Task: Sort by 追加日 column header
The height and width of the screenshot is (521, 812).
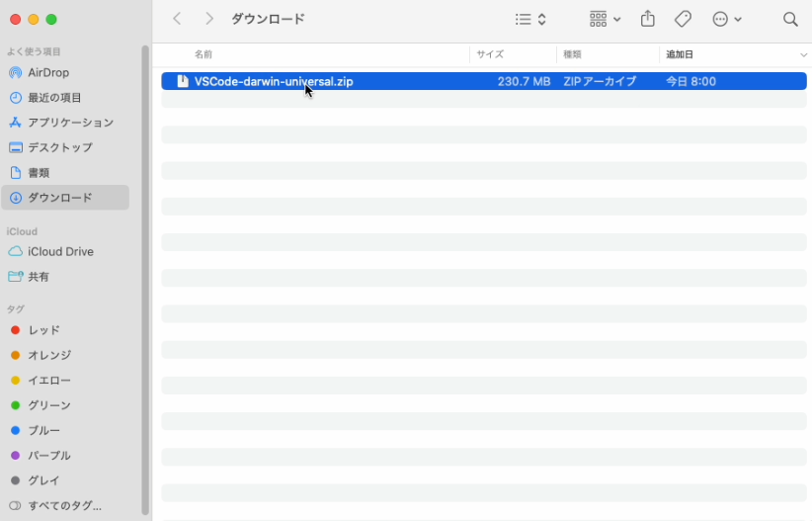Action: click(680, 54)
